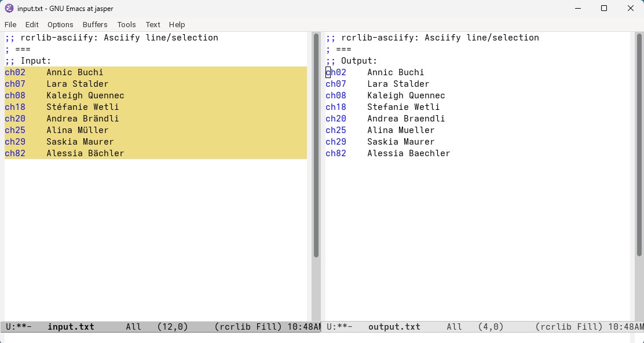Click the right pane vertical scrollbar thumb
Image resolution: width=644 pixels, height=343 pixels.
coord(639,146)
